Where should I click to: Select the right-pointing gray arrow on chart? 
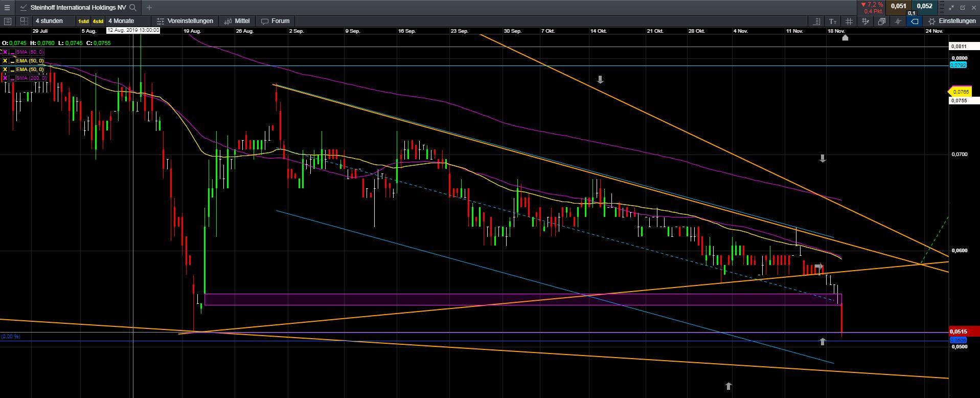[x=819, y=267]
